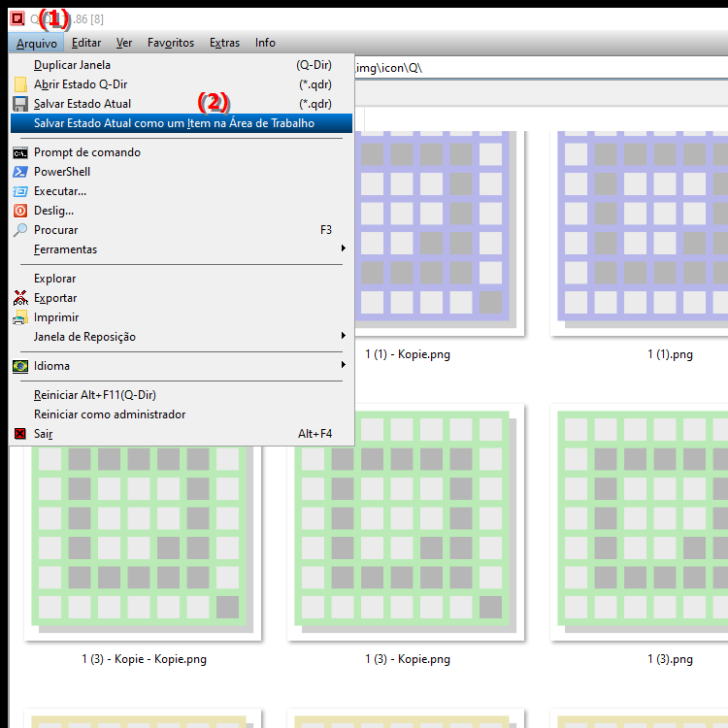This screenshot has height=728, width=728.
Task: Select the green 1 (3) - Kopie.png thumbnail
Action: click(x=407, y=524)
